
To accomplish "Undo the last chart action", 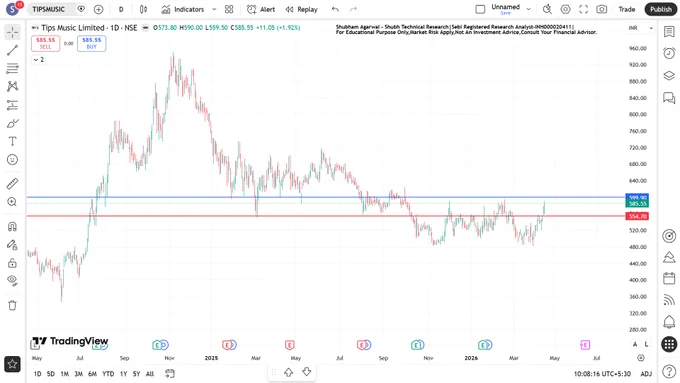I will 335,9.
